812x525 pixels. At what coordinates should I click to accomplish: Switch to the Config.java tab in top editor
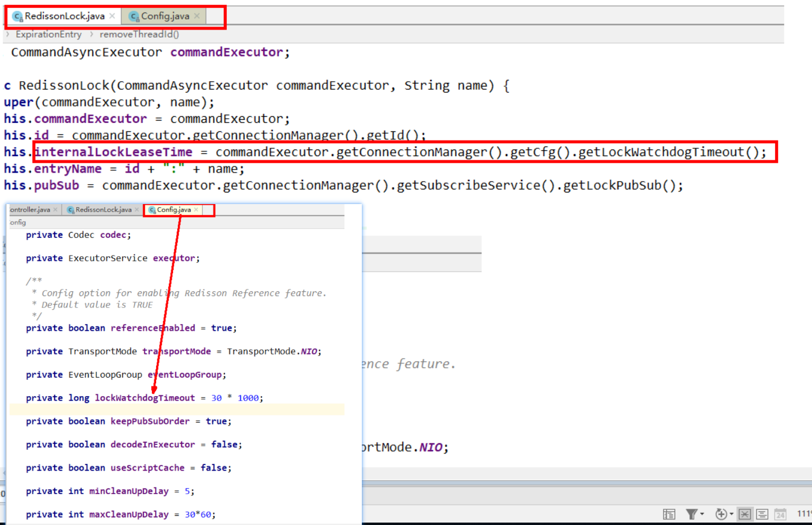[x=165, y=16]
